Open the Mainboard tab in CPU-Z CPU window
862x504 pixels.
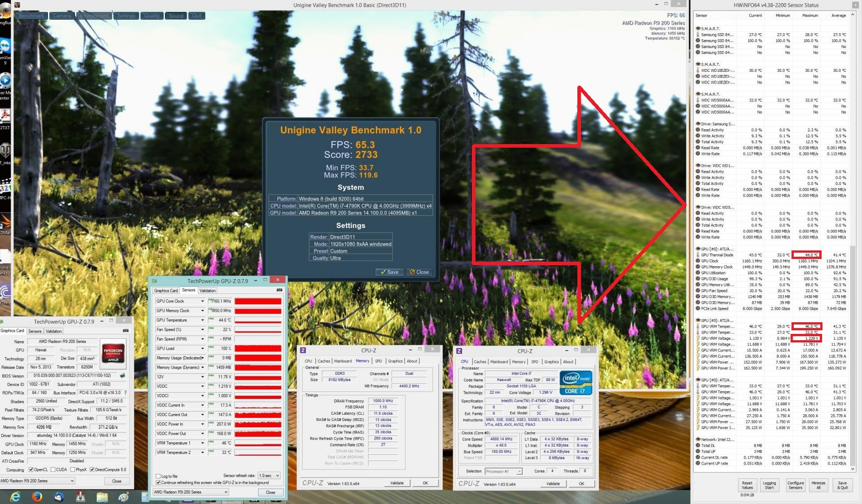pyautogui.click(x=499, y=362)
